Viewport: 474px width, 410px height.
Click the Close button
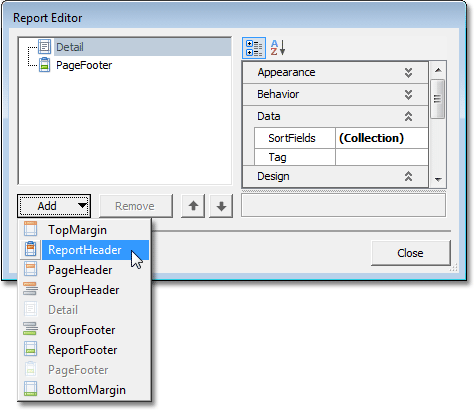[x=410, y=253]
